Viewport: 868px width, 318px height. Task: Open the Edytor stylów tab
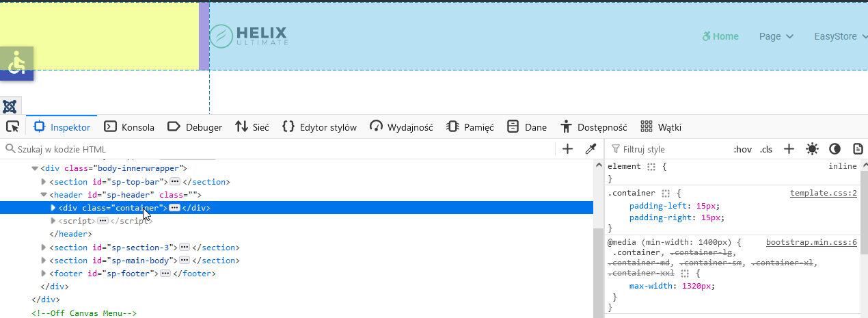tap(319, 127)
